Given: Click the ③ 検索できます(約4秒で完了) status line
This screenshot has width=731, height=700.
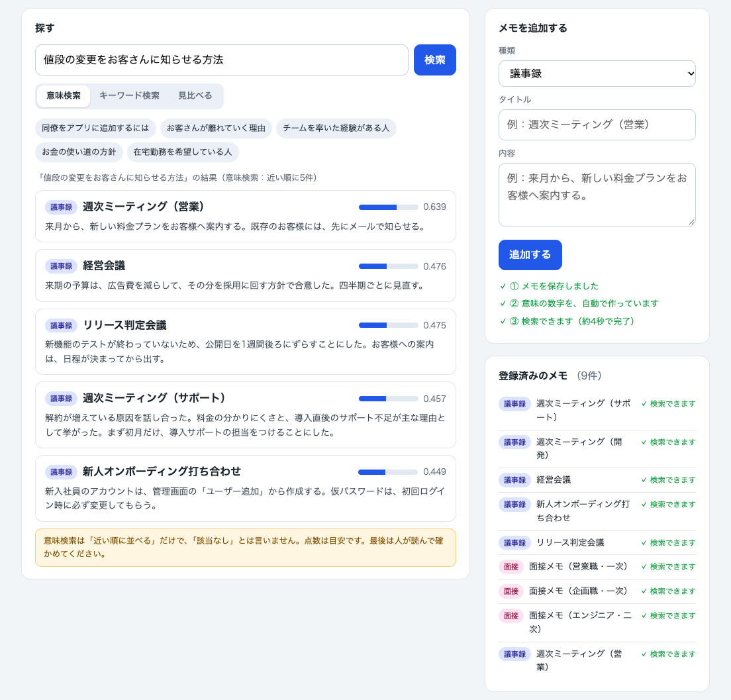Looking at the screenshot, I should (567, 321).
